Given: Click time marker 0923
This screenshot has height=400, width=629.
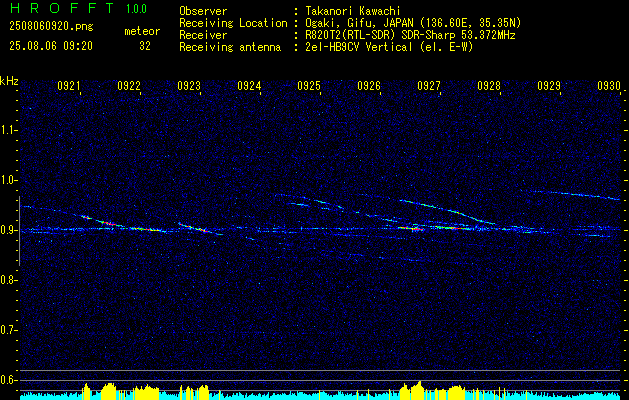Looking at the screenshot, I should 189,85.
